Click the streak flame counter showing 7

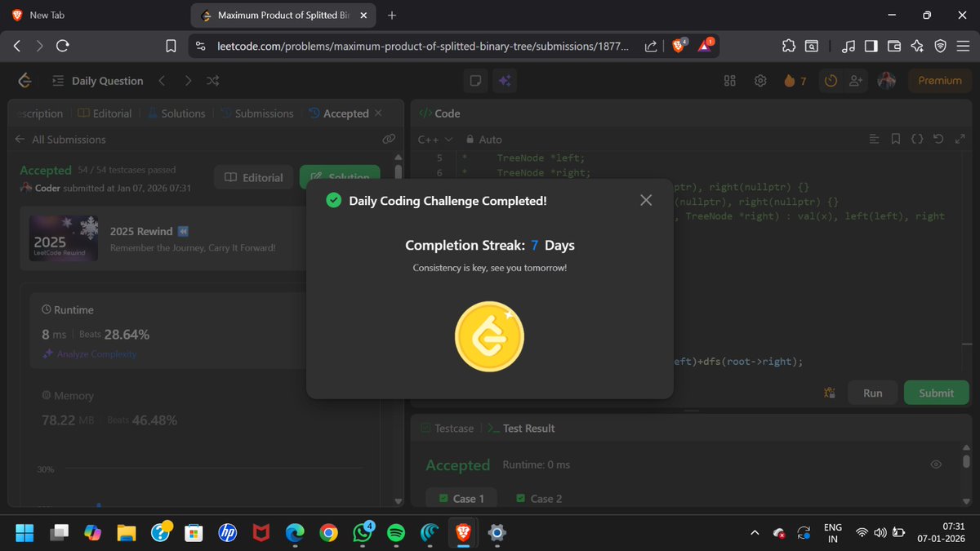(x=795, y=81)
